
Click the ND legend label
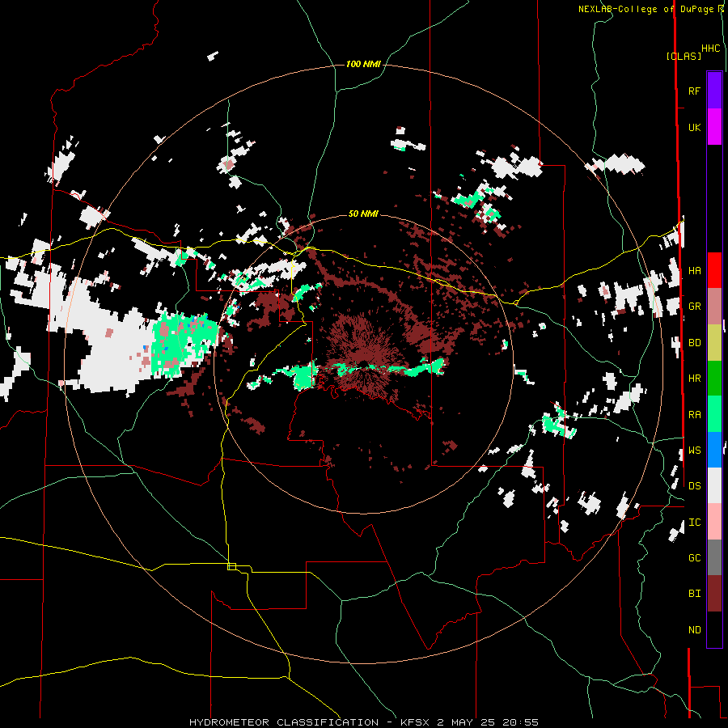694,629
